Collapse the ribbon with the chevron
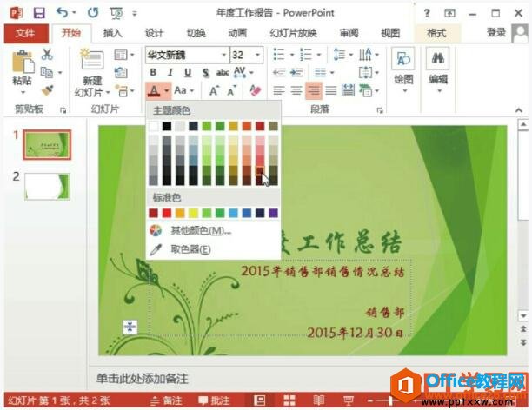Screen dimensions: 532x410 click(x=518, y=109)
